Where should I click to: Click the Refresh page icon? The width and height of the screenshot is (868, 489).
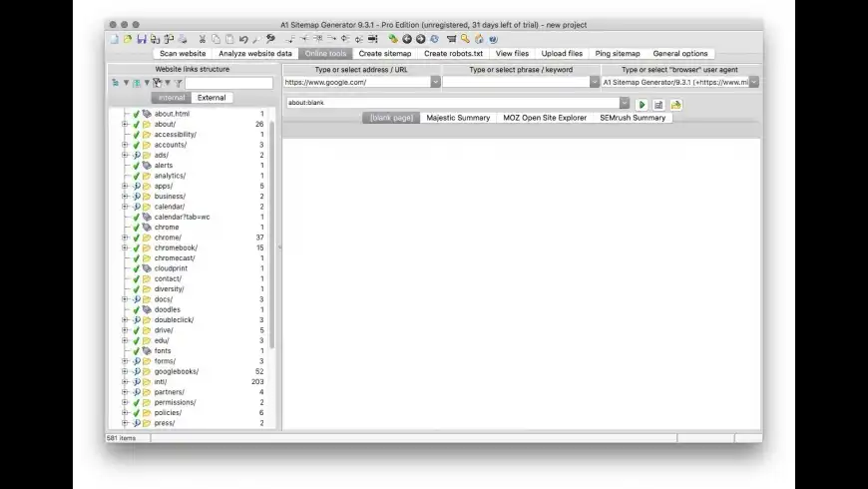tap(435, 39)
